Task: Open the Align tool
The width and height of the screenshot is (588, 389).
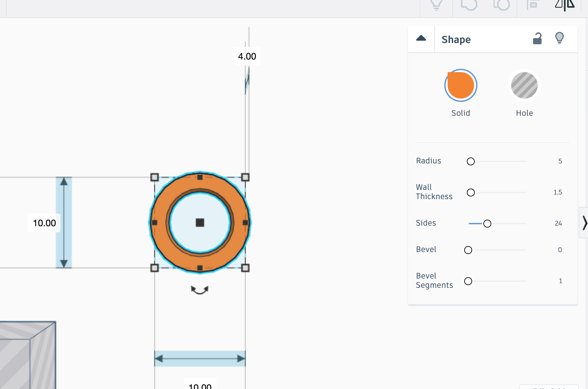Action: (532, 5)
